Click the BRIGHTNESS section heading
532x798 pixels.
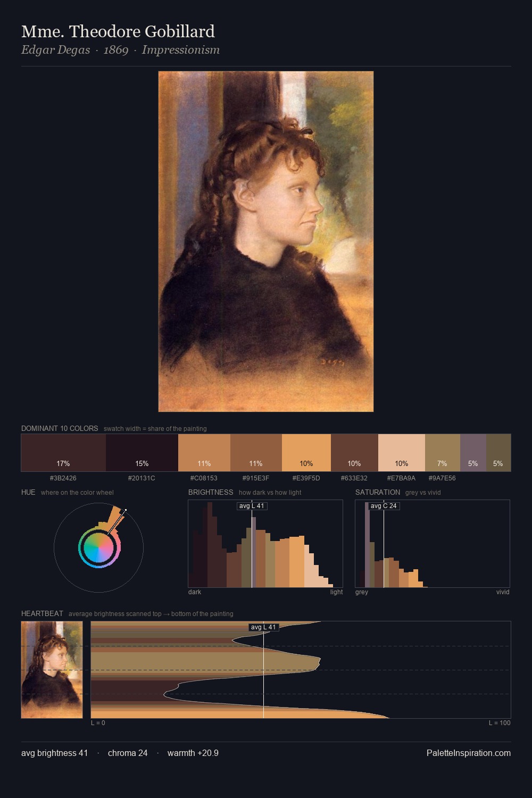(211, 492)
